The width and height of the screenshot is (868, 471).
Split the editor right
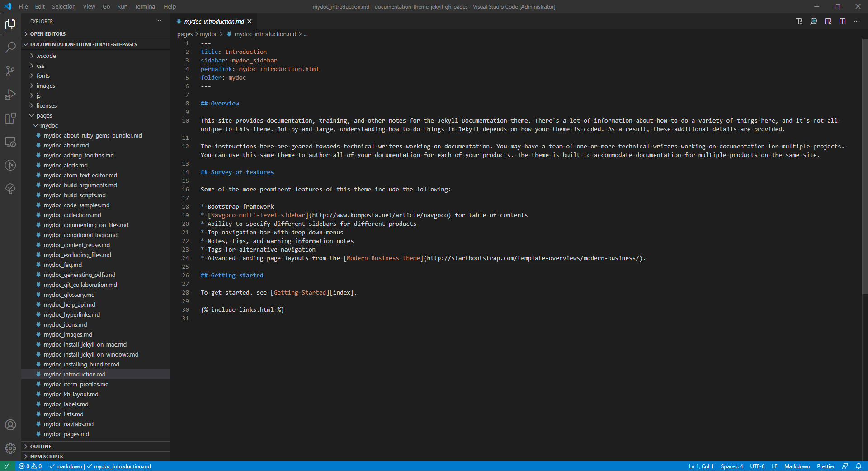[842, 21]
